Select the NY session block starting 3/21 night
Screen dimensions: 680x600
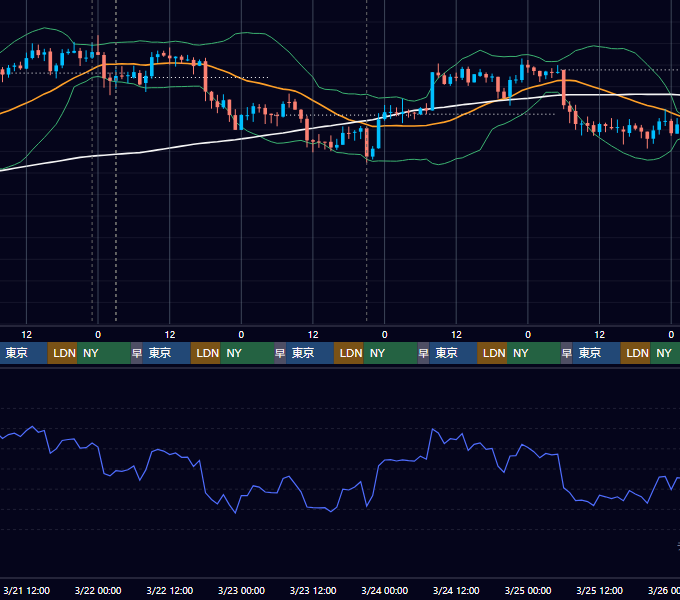pos(104,353)
